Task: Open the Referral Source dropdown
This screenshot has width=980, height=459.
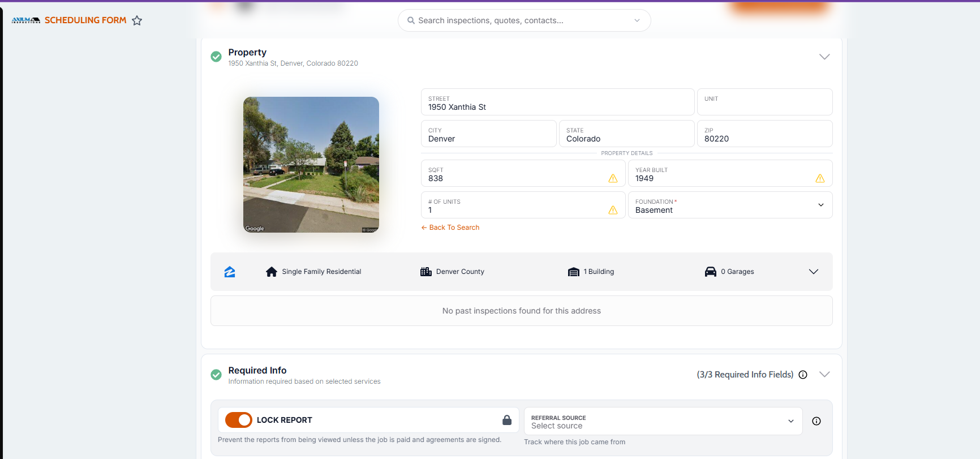Action: (x=663, y=421)
